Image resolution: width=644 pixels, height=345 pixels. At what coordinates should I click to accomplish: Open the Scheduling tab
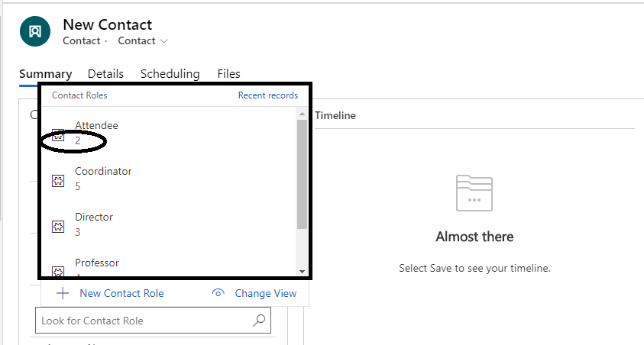coord(170,74)
